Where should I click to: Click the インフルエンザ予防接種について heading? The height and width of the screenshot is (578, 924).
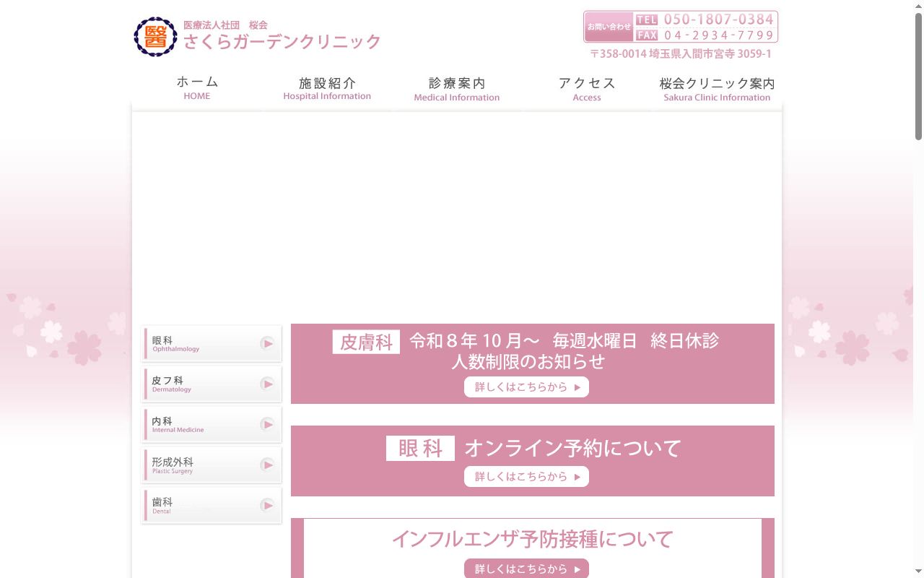(533, 539)
